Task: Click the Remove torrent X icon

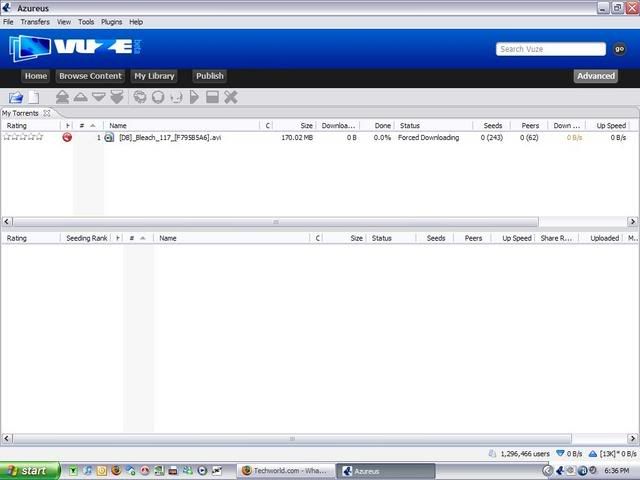Action: 231,97
